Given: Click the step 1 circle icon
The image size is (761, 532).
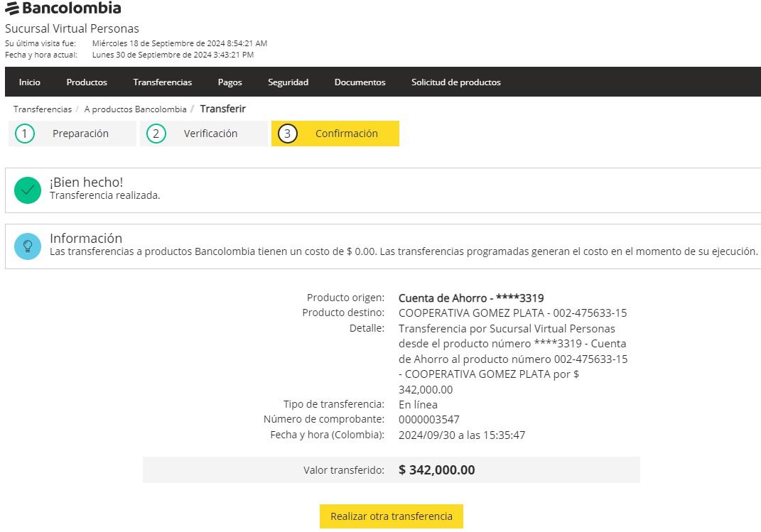Looking at the screenshot, I should (x=25, y=134).
